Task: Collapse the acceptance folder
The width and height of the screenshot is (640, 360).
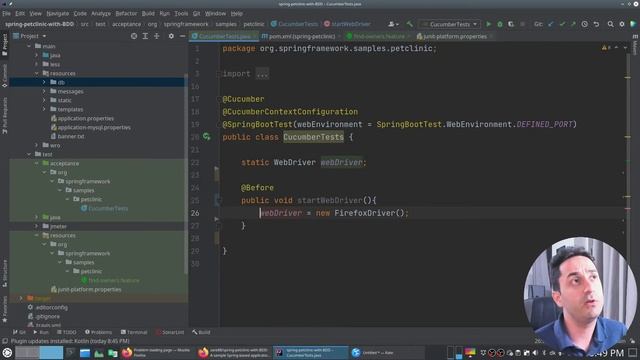Action: [x=36, y=163]
